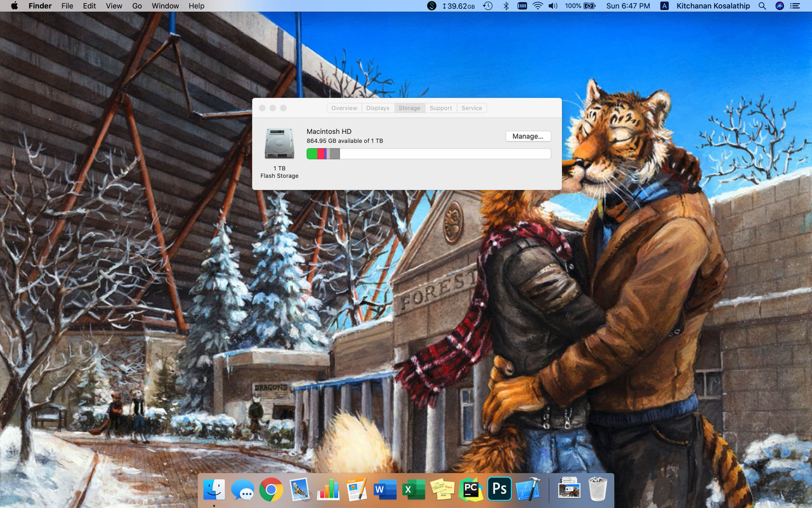Switch to the Displays tab
Viewport: 812px width, 508px height.
377,108
